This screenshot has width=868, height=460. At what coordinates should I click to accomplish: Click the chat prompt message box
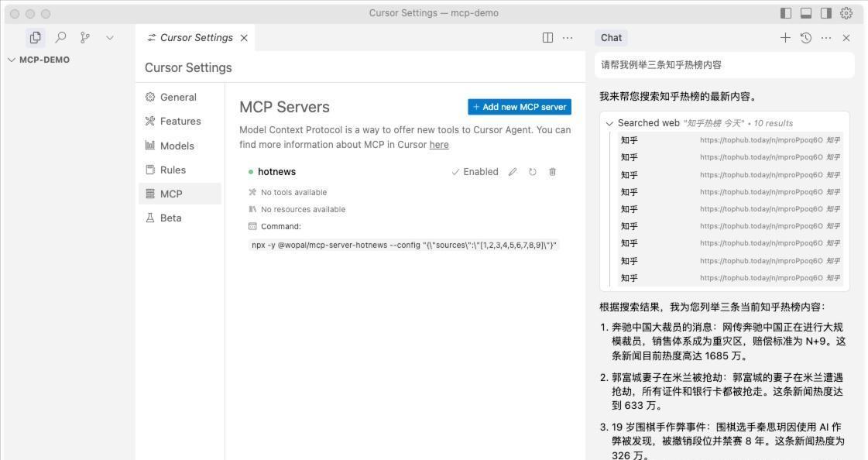tap(725, 65)
